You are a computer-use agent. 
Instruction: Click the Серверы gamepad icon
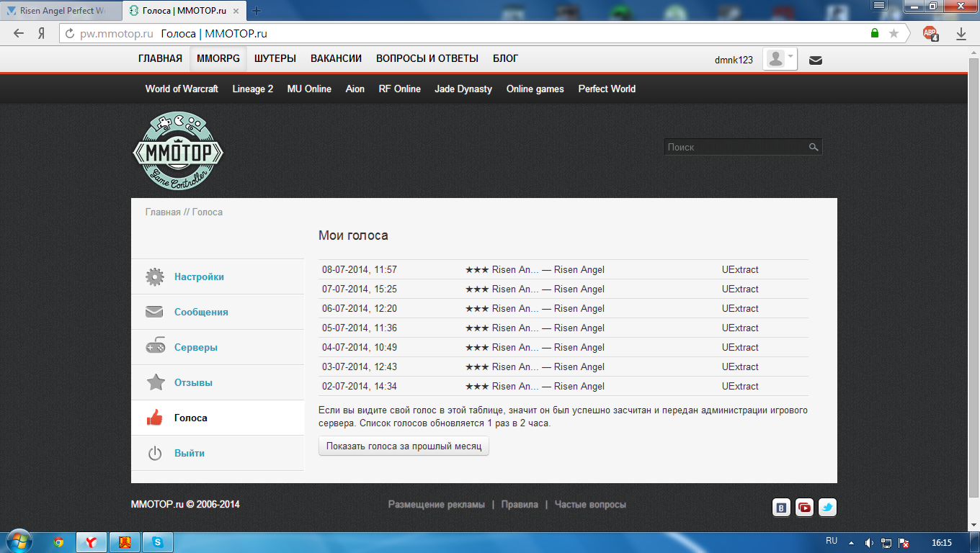coord(155,347)
